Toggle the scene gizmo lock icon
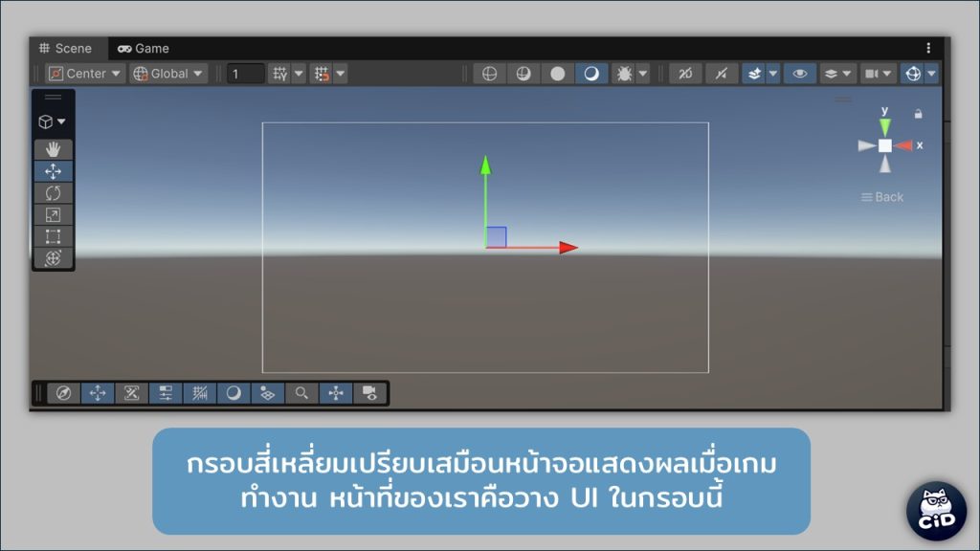 [x=919, y=114]
